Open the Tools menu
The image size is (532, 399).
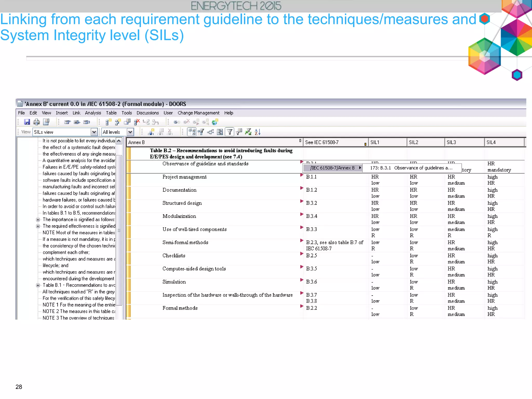coord(127,113)
